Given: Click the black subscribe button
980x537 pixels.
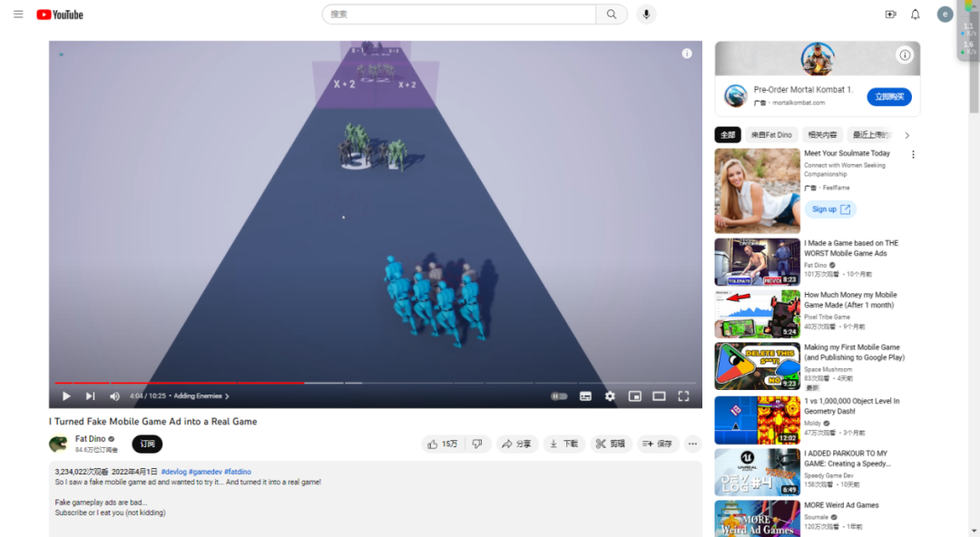Looking at the screenshot, I should 147,444.
